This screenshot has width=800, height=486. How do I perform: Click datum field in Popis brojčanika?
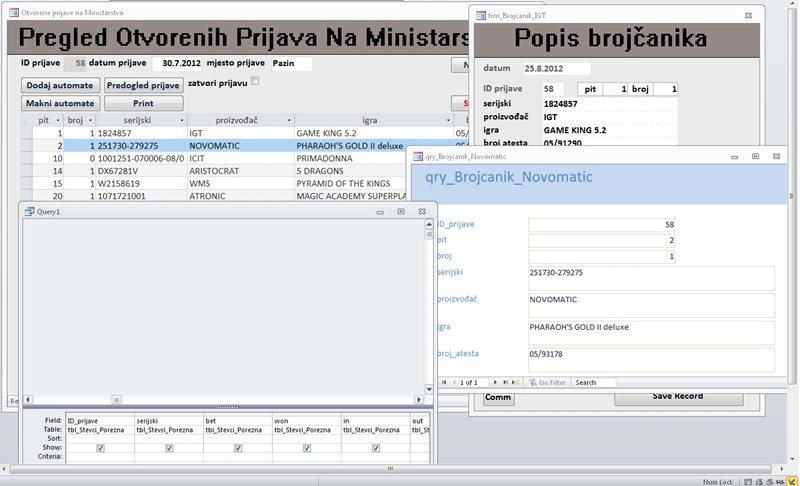pos(557,68)
